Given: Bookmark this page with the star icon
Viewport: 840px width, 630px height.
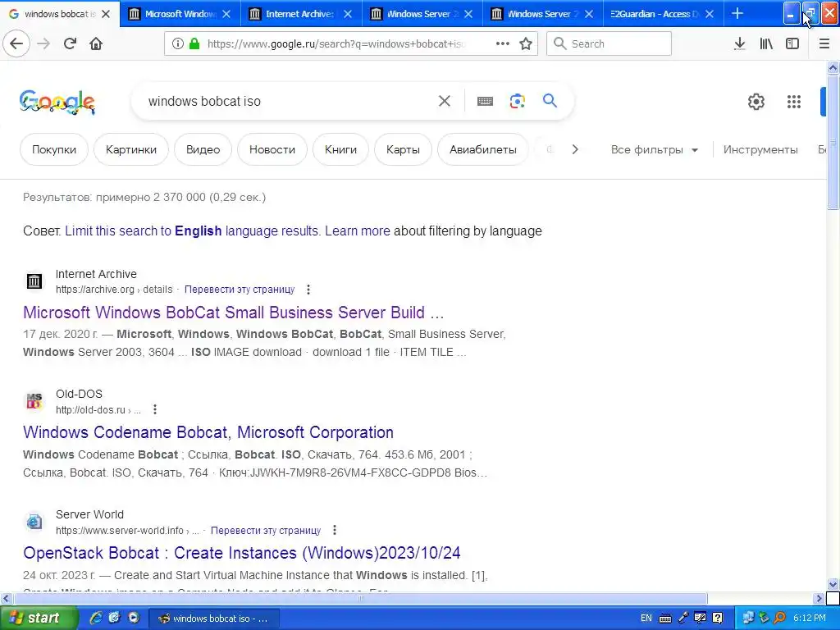Looking at the screenshot, I should coord(526,43).
